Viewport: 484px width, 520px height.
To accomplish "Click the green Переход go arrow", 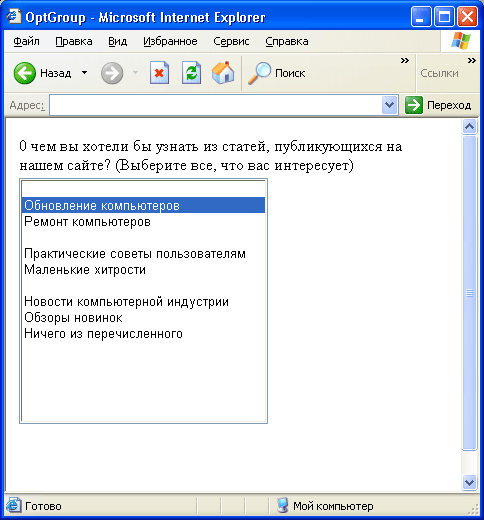I will [414, 105].
